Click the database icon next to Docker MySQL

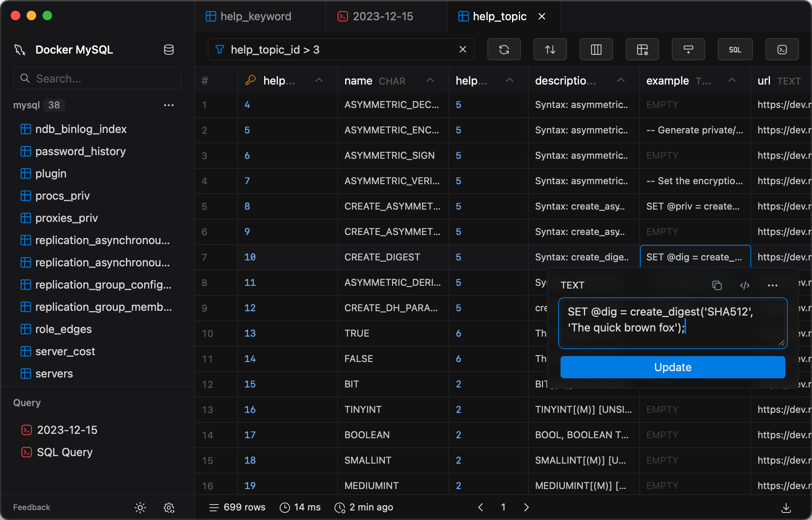(x=169, y=50)
